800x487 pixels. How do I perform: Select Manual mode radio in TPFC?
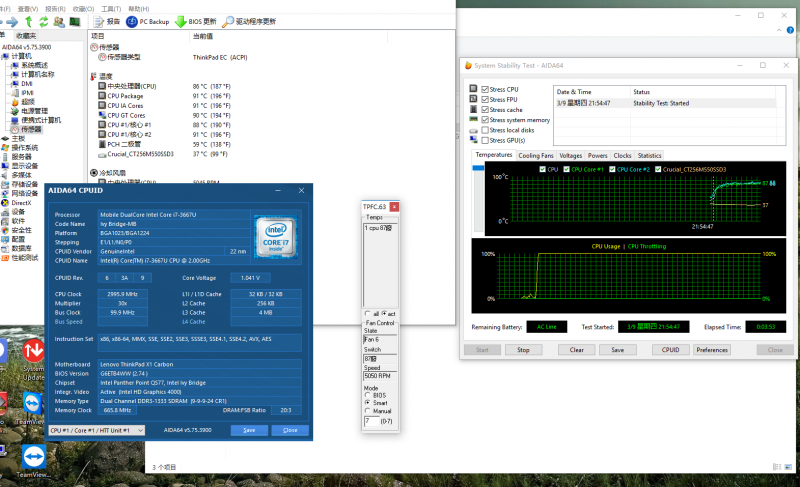(367, 411)
